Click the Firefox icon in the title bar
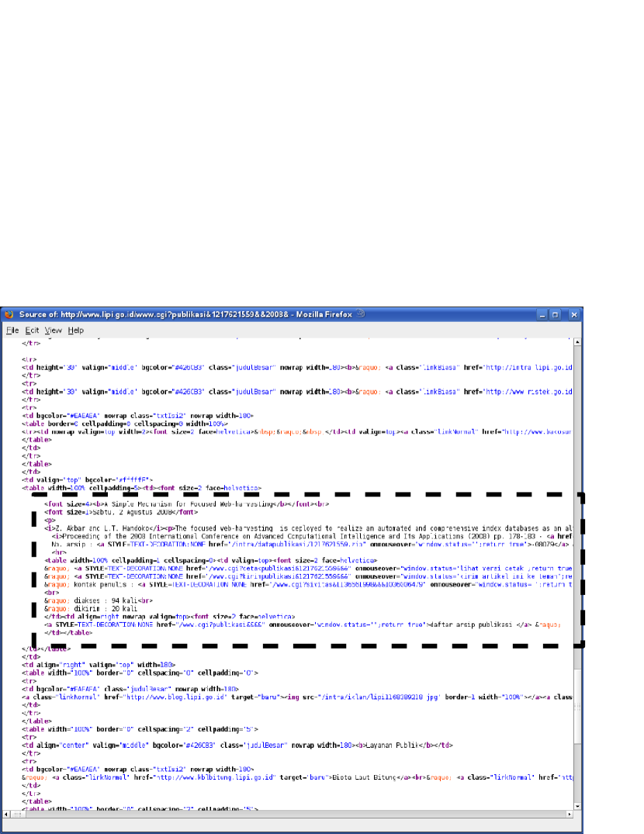This screenshot has height=834, width=644. [9, 315]
